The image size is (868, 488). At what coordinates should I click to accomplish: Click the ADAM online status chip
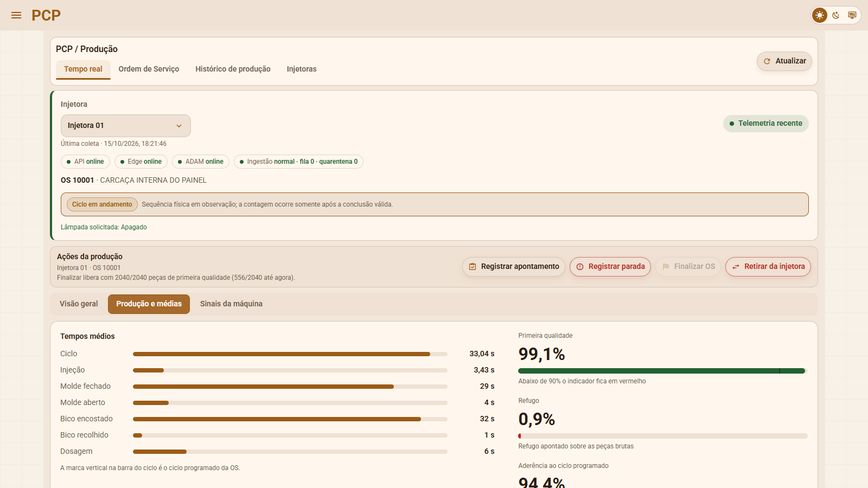[201, 162]
